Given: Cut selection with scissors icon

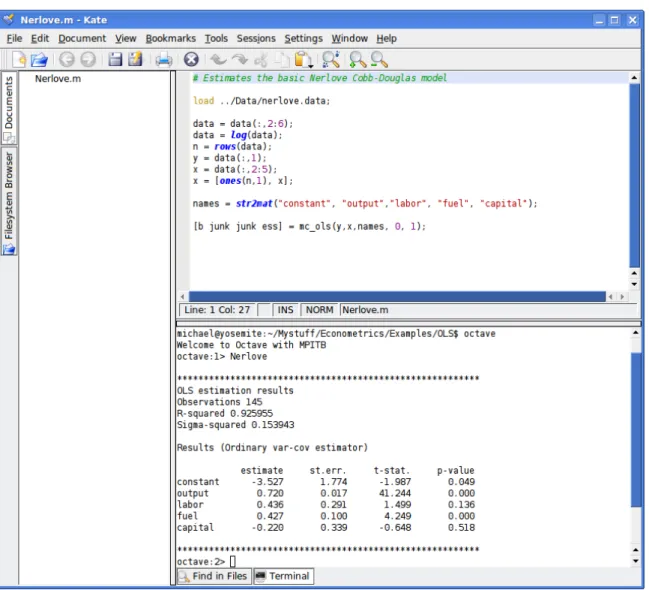Looking at the screenshot, I should tap(261, 60).
